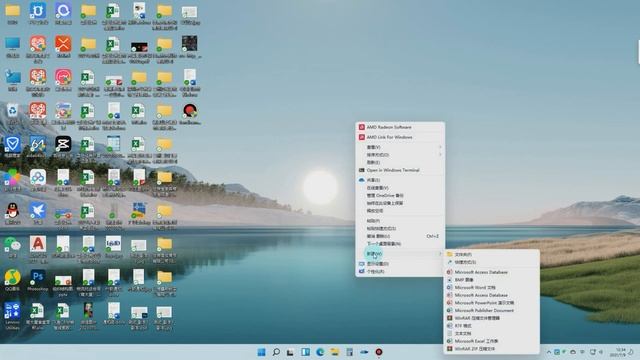Open the Windows Start button
The image size is (640, 360).
tap(262, 352)
